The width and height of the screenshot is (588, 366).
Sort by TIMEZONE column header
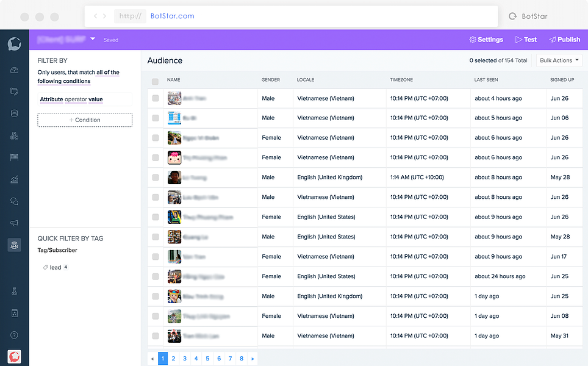click(x=401, y=80)
